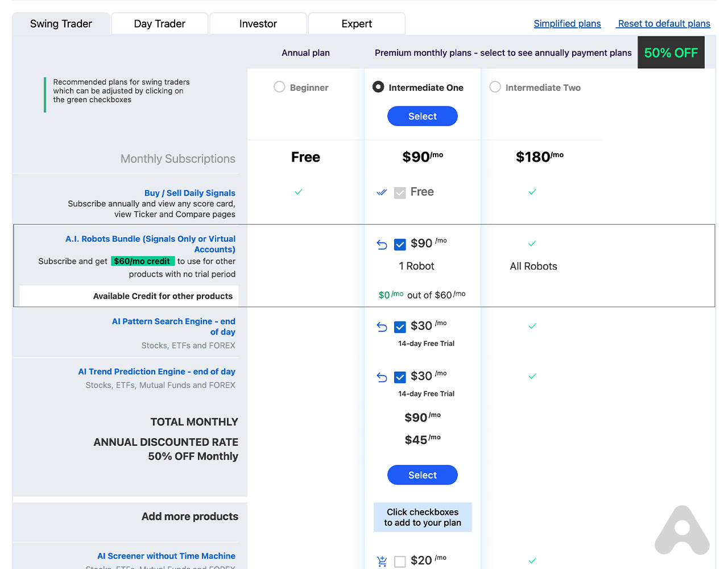
Task: Click the revert arrow next to Trend Prediction $30
Action: coord(382,377)
